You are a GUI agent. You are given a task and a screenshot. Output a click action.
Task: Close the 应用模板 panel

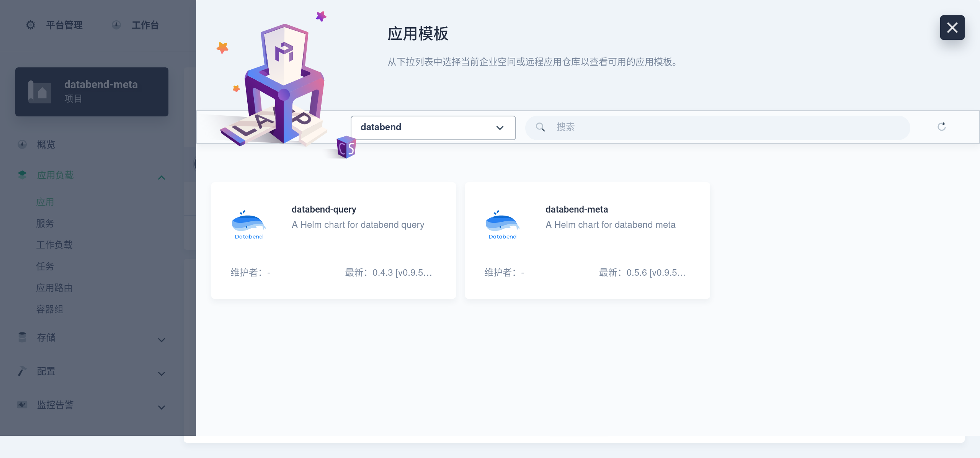tap(952, 28)
